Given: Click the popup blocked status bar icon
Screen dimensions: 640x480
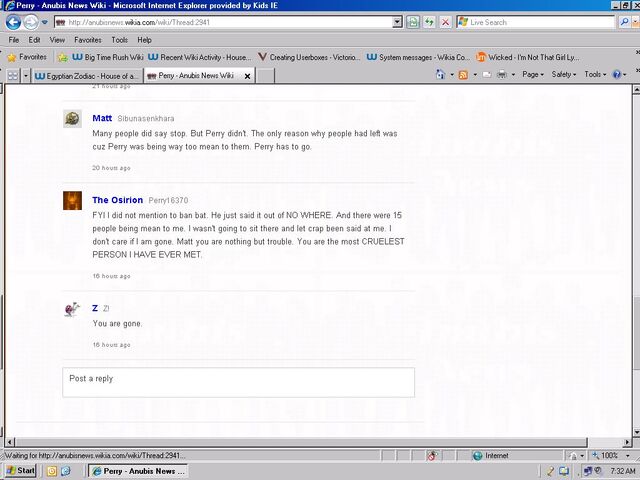Looking at the screenshot, I should click(x=432, y=456).
